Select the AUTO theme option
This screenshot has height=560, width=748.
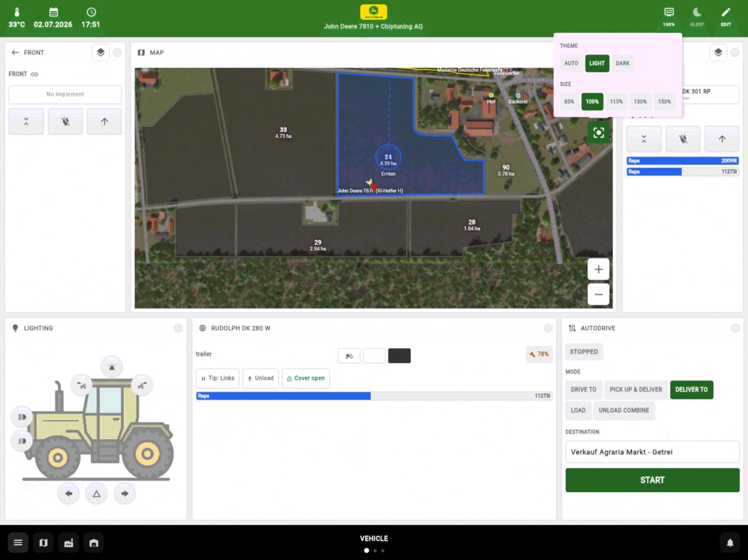(571, 63)
